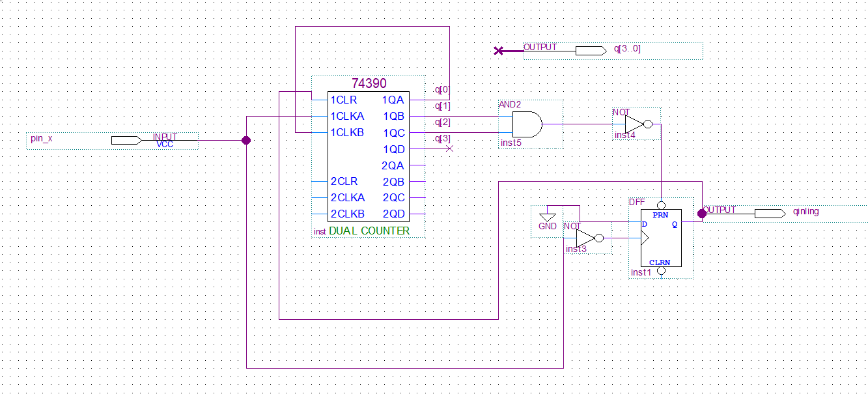868x396 pixels.
Task: Click the 1QC output label
Action: [393, 133]
